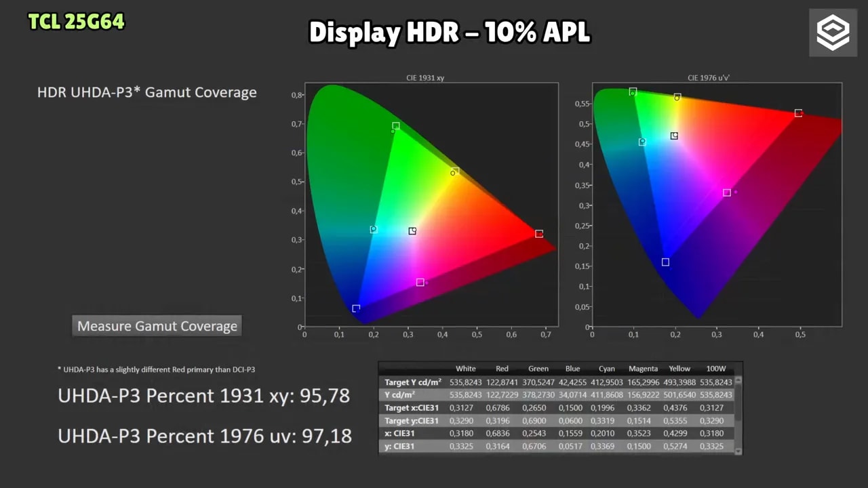Click the white point marker in CIE 1976 chart
Screen dimensions: 868x488
[674, 136]
